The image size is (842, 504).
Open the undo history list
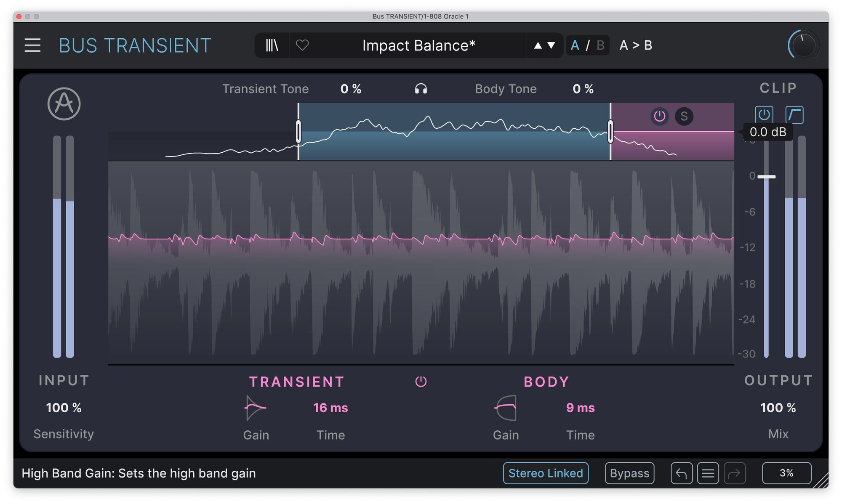708,473
